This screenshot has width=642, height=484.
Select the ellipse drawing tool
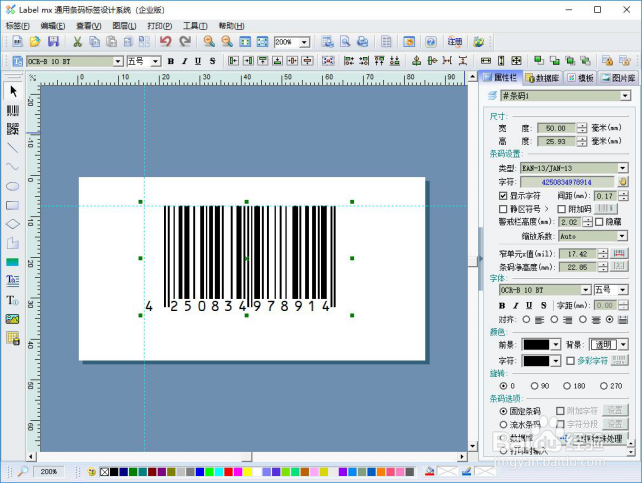coord(13,186)
